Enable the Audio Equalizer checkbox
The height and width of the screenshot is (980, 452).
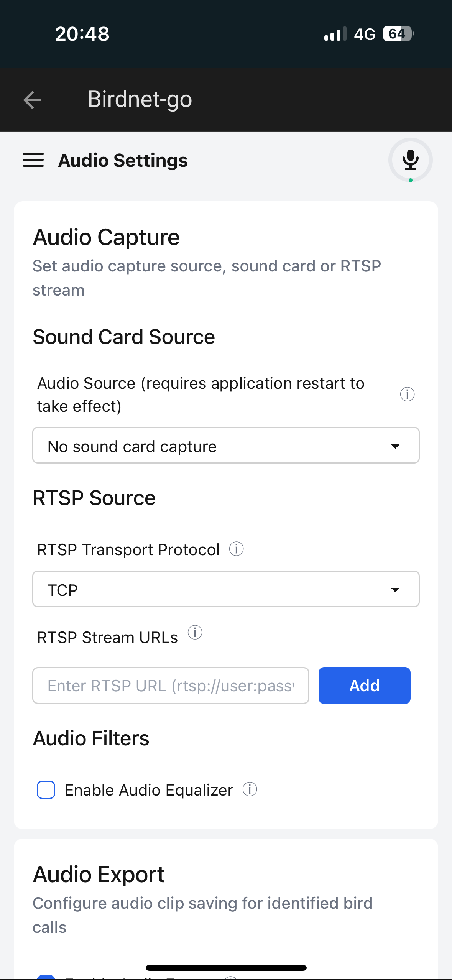click(x=46, y=790)
